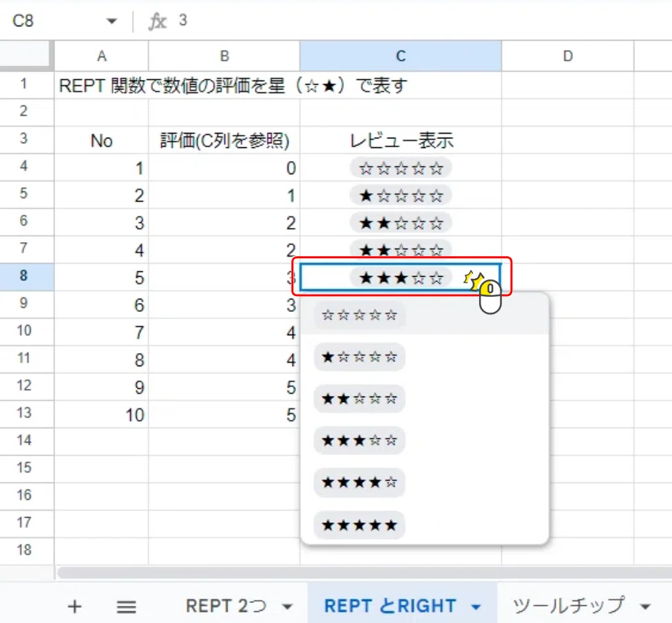Click the Name Box showing C8
Viewport: 672px width, 623px height.
pyautogui.click(x=23, y=21)
